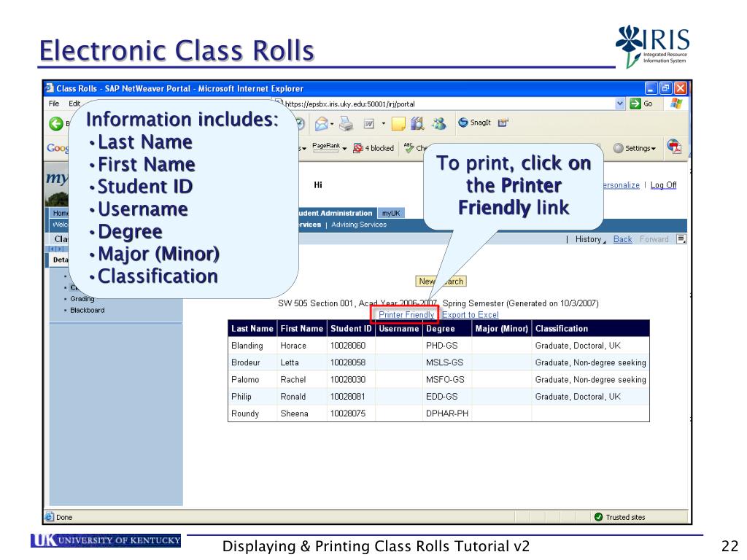Open the Word edit dropdown arrow
Image resolution: width=747 pixels, height=560 pixels.
click(x=383, y=124)
